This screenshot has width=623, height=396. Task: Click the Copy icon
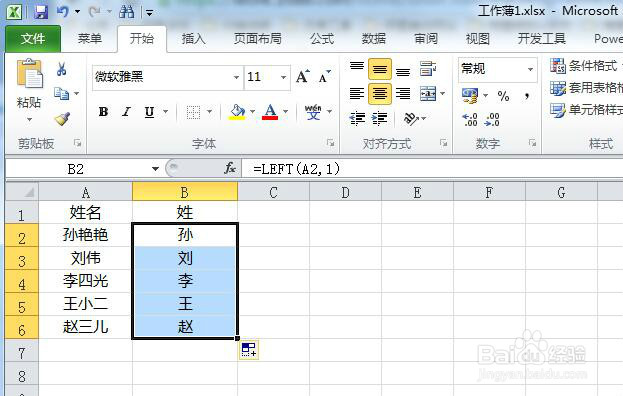(62, 94)
